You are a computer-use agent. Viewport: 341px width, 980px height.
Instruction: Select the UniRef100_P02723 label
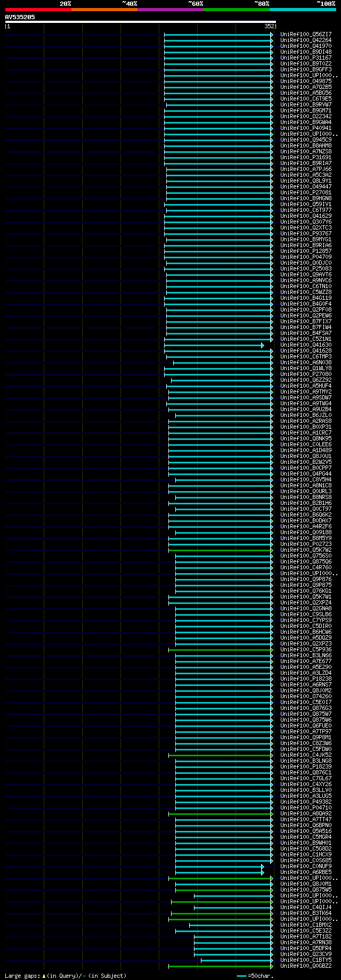(306, 544)
